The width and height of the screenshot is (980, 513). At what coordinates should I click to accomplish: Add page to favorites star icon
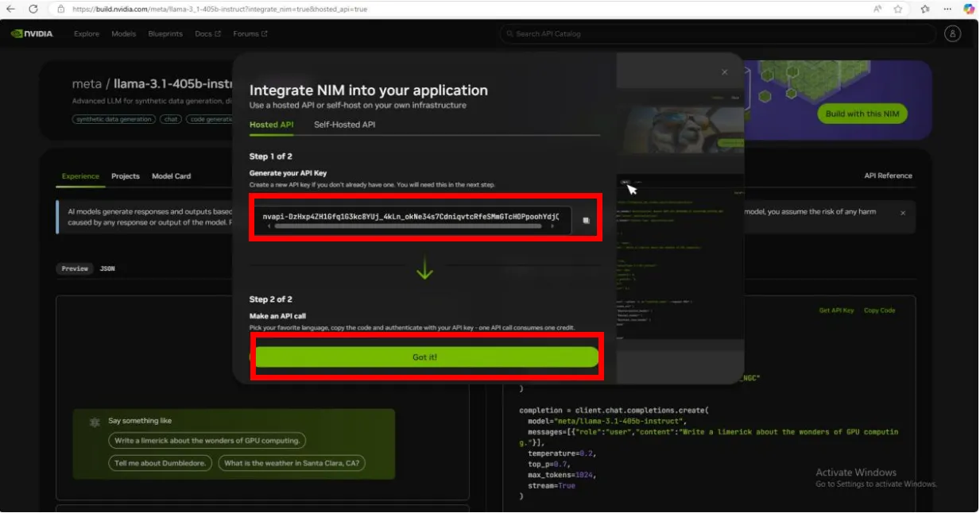pos(897,9)
